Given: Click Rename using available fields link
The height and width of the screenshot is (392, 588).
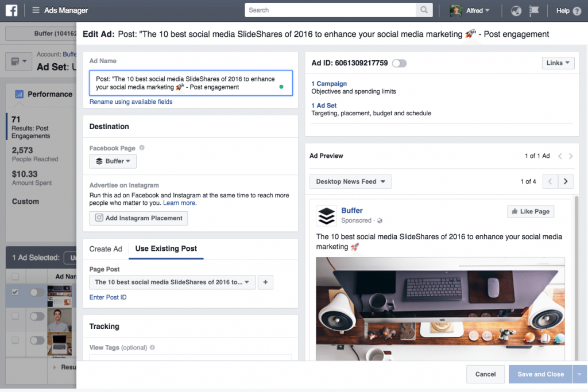Looking at the screenshot, I should click(x=131, y=102).
